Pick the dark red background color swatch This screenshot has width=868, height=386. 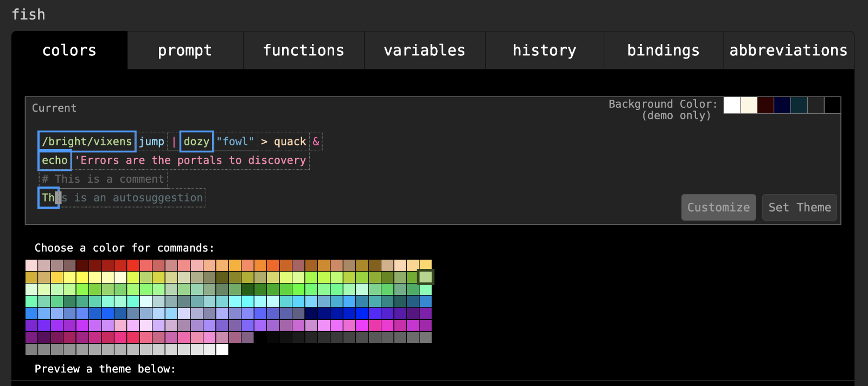pyautogui.click(x=765, y=105)
